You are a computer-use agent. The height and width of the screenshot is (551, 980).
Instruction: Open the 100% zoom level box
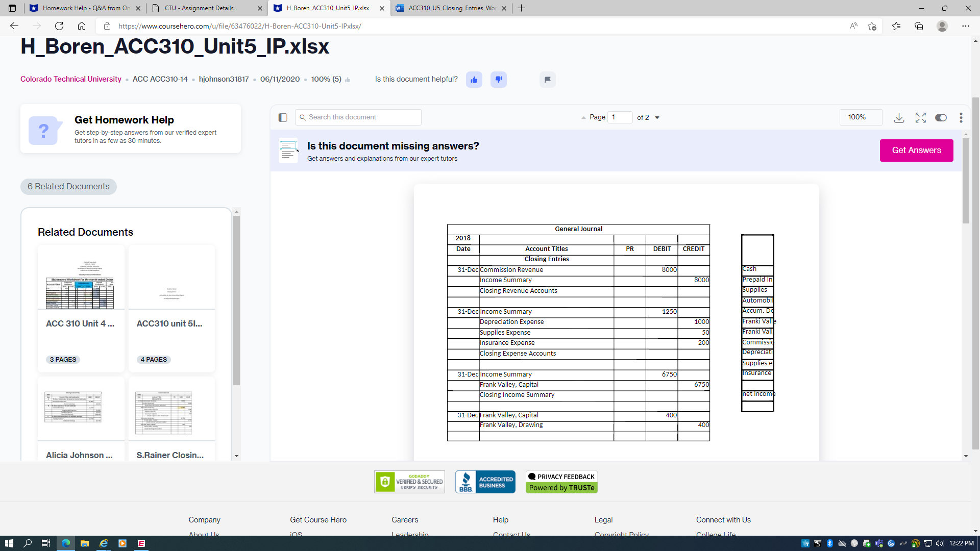coord(860,117)
